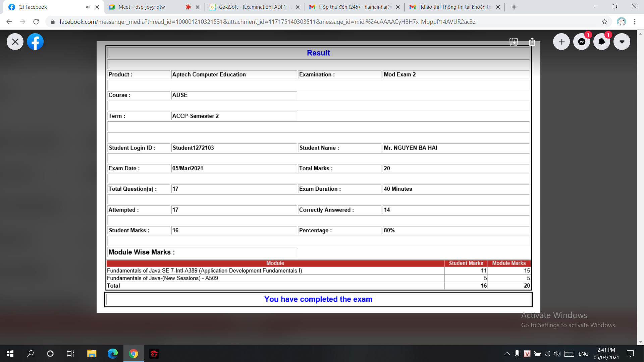Go forward in browser history
The image size is (644, 362).
tap(22, 22)
